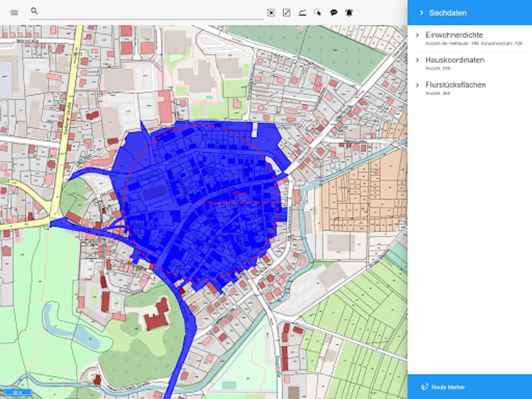Collapse the Sachdaten panel via chevron
This screenshot has width=532, height=399.
(x=421, y=13)
